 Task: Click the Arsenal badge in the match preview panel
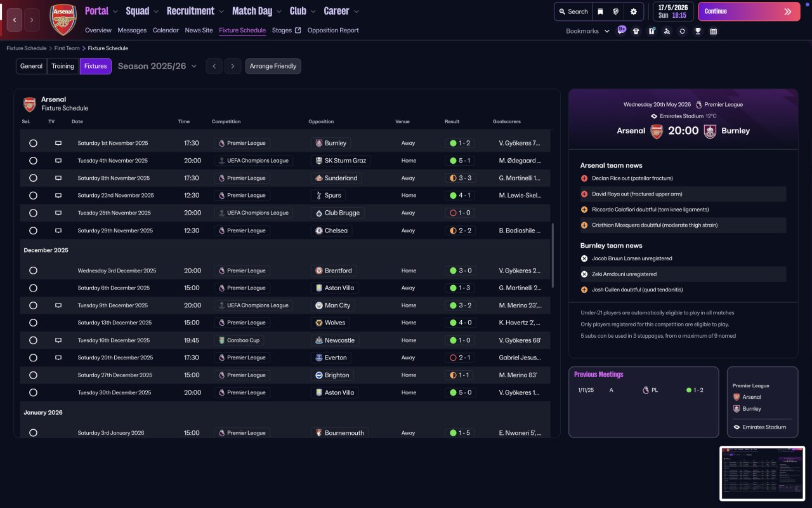[x=657, y=131]
